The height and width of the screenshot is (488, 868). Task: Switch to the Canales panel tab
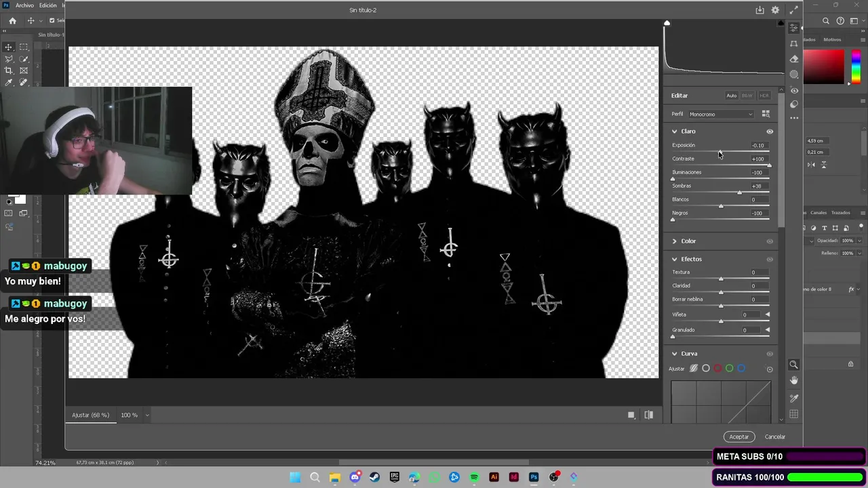(x=818, y=213)
